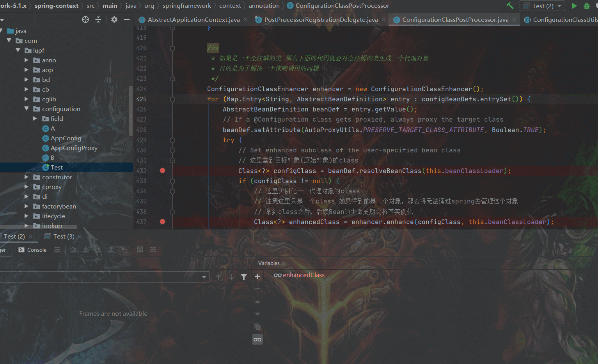Close the Test (3) debug tab
The width and height of the screenshot is (598, 364).
pos(80,236)
